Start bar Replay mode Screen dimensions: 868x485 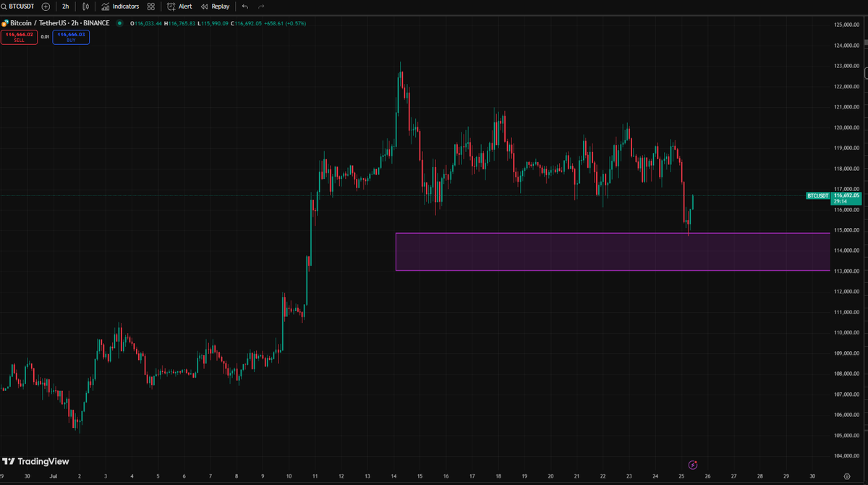coord(215,6)
